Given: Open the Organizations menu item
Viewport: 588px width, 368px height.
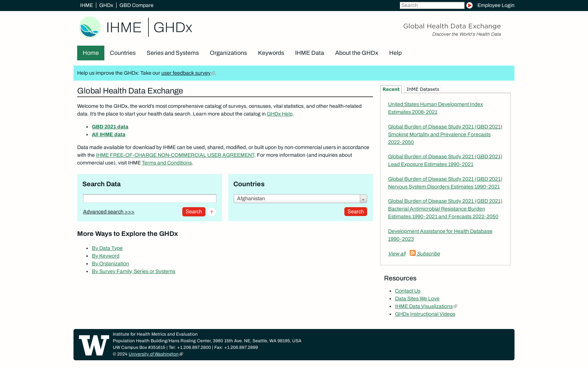Looking at the screenshot, I should point(228,53).
